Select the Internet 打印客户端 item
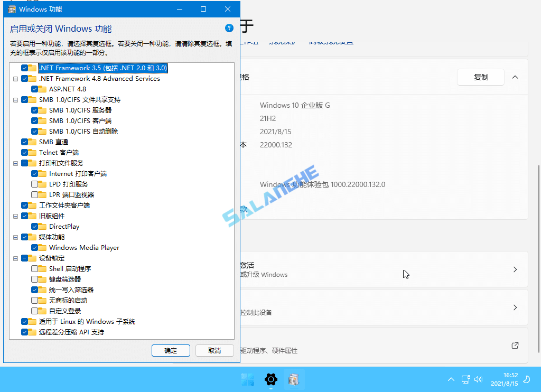The image size is (541, 392). pos(78,174)
